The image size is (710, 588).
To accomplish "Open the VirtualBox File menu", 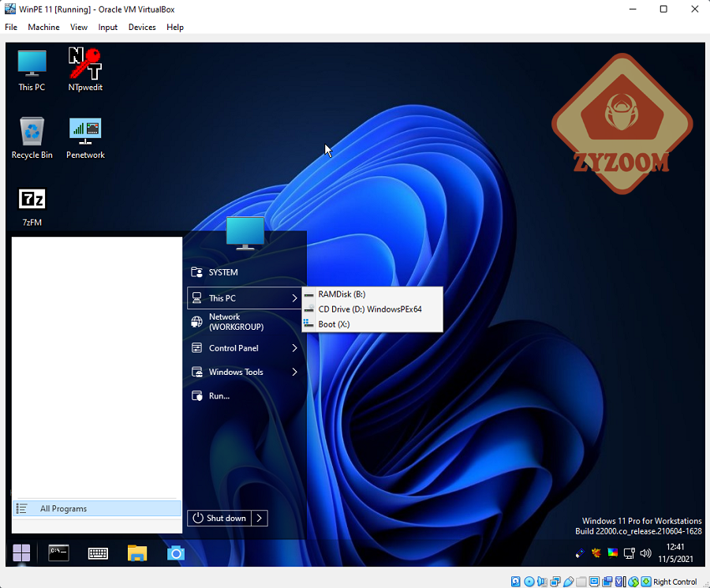I will pos(11,27).
